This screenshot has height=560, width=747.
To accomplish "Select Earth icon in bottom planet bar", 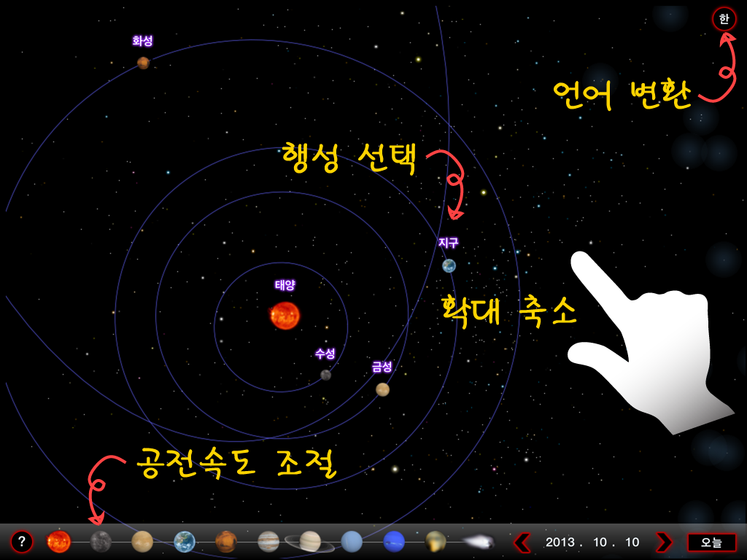I will [185, 542].
